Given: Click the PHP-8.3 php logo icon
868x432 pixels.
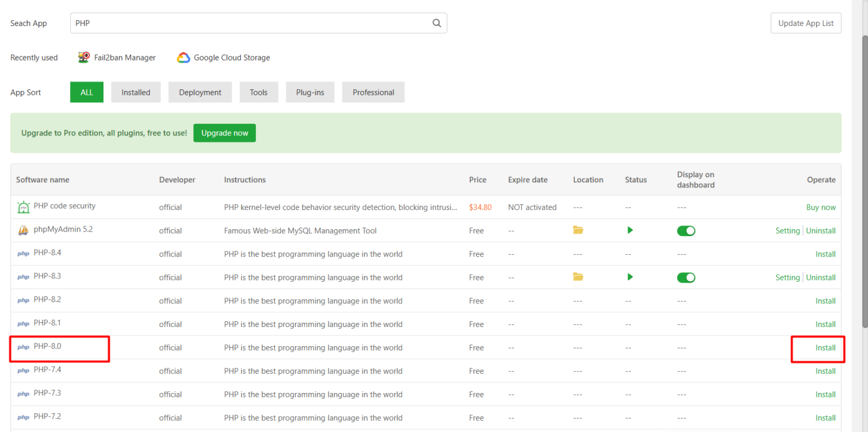Looking at the screenshot, I should 23,277.
